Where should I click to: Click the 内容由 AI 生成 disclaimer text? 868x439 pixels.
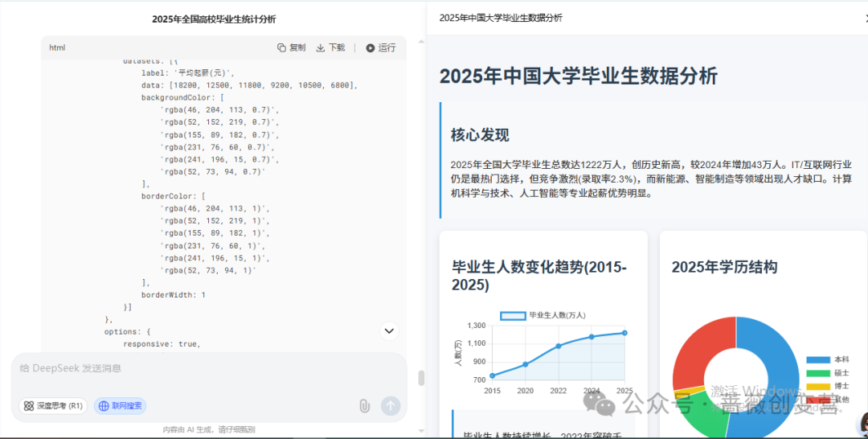click(209, 429)
